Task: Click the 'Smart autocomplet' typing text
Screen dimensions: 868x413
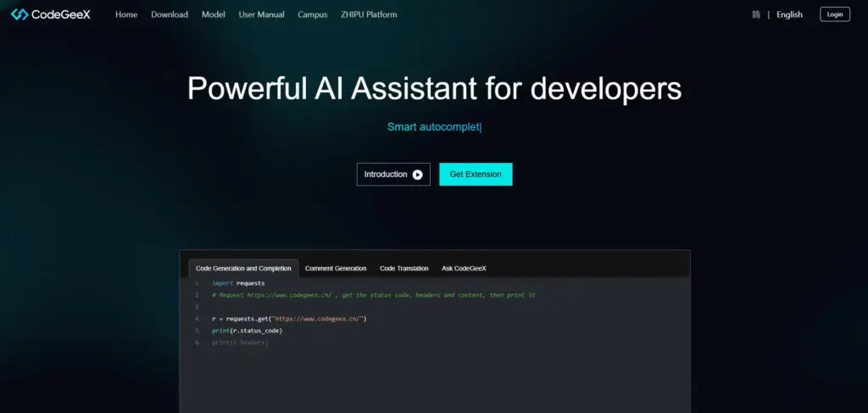Action: 434,126
